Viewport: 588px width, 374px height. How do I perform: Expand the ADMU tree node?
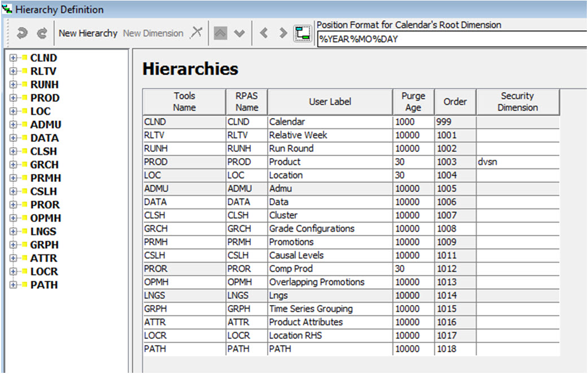(x=13, y=124)
